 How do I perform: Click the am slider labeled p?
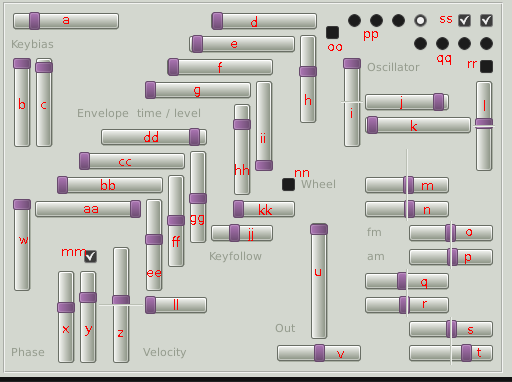click(451, 257)
